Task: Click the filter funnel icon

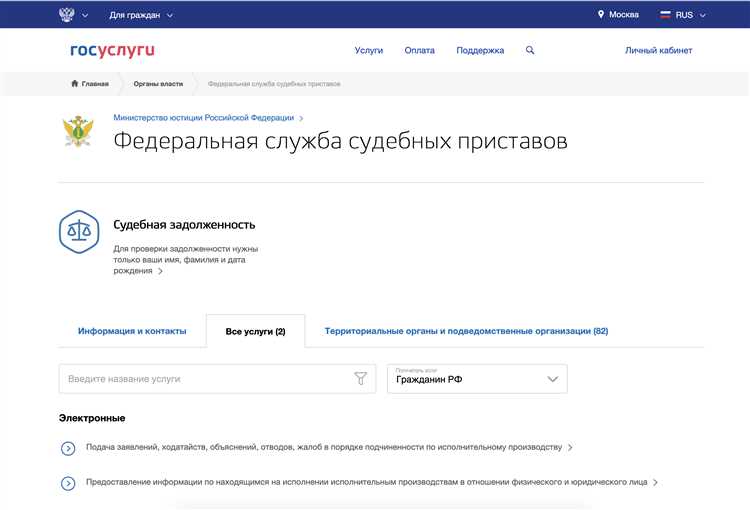Action: pyautogui.click(x=361, y=378)
